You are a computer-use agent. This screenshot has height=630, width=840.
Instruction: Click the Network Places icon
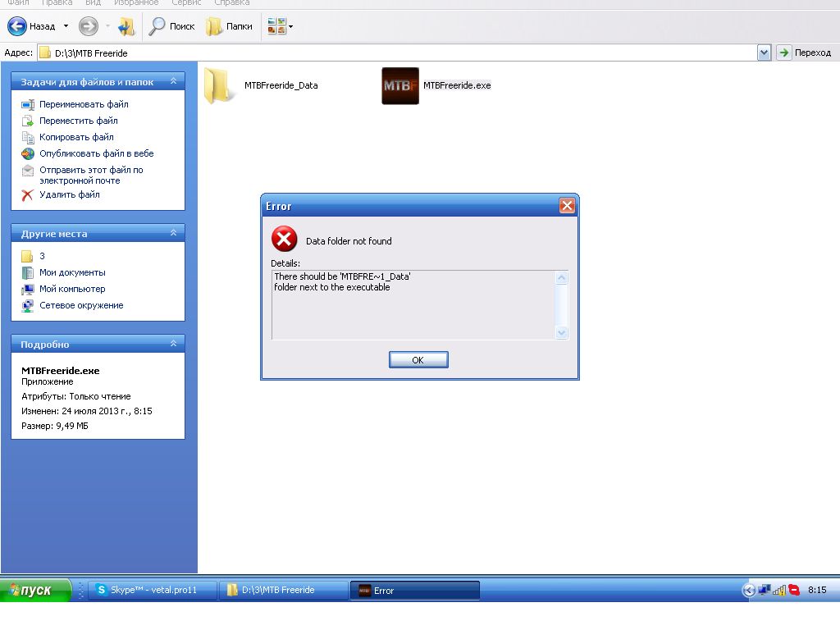tap(27, 306)
